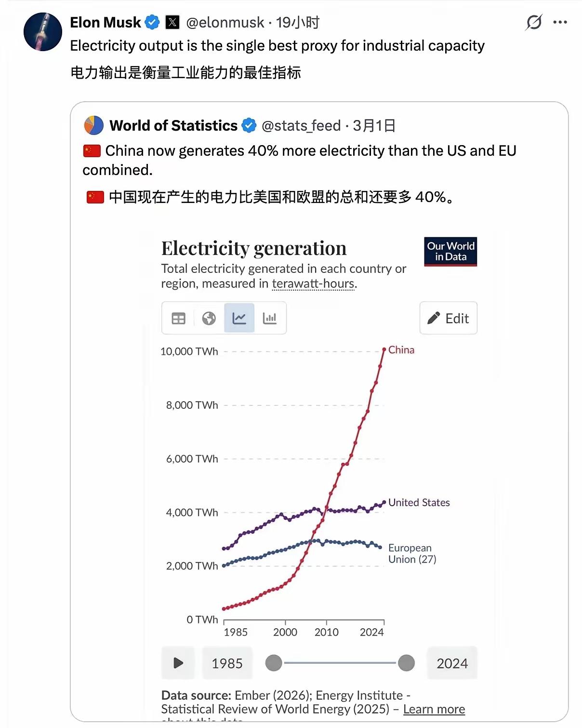Click the Learn more link
The height and width of the screenshot is (728, 582).
click(x=433, y=709)
